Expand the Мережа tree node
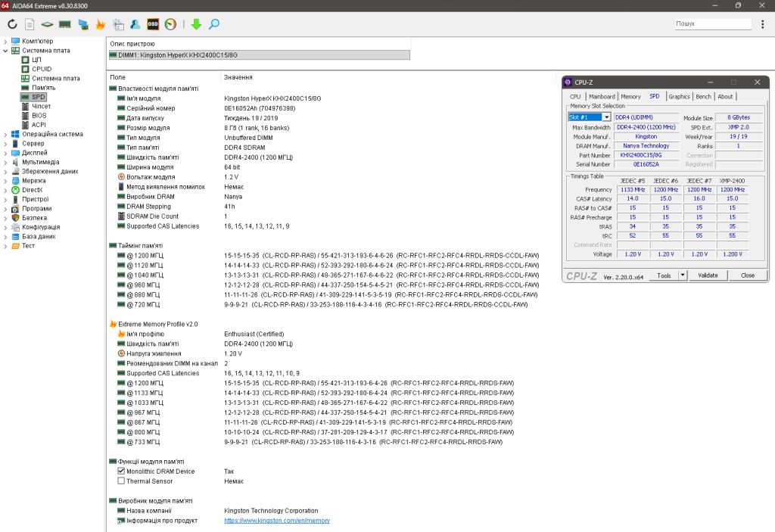The width and height of the screenshot is (775, 532). (5, 181)
